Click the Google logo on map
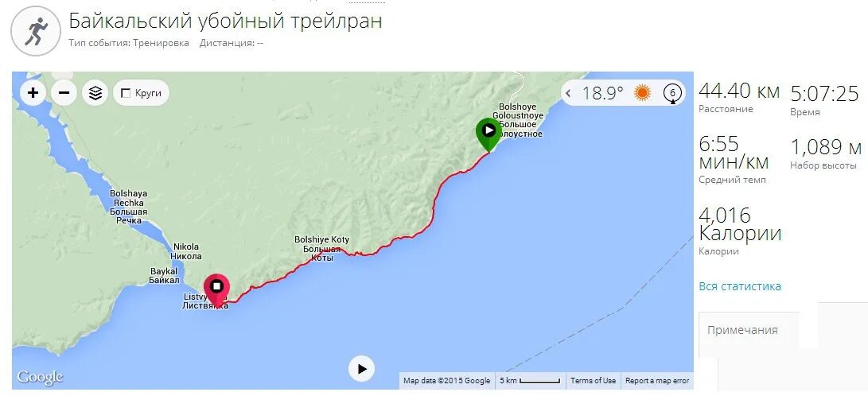This screenshot has width=868, height=396. click(39, 377)
